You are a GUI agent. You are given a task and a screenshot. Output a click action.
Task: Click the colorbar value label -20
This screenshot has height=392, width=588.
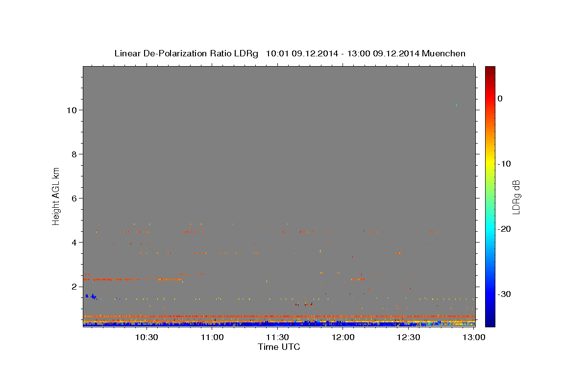tap(504, 229)
